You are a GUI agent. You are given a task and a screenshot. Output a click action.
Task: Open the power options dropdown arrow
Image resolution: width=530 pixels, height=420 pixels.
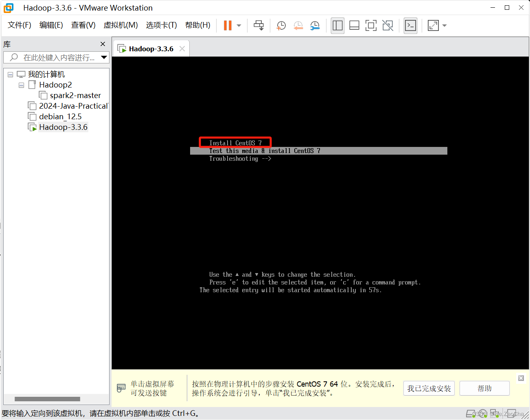point(239,26)
